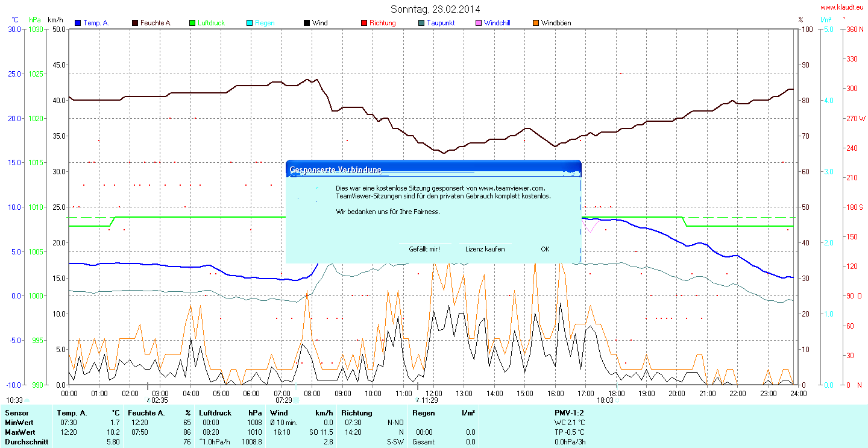Click the 'Gefällt mir!' button

(x=424, y=249)
